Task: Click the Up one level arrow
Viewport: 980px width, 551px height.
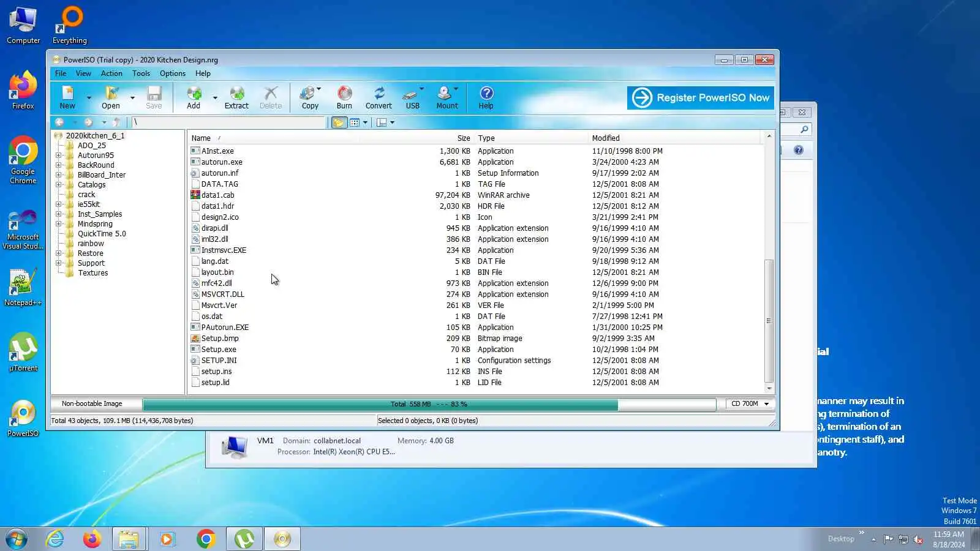Action: tap(116, 122)
